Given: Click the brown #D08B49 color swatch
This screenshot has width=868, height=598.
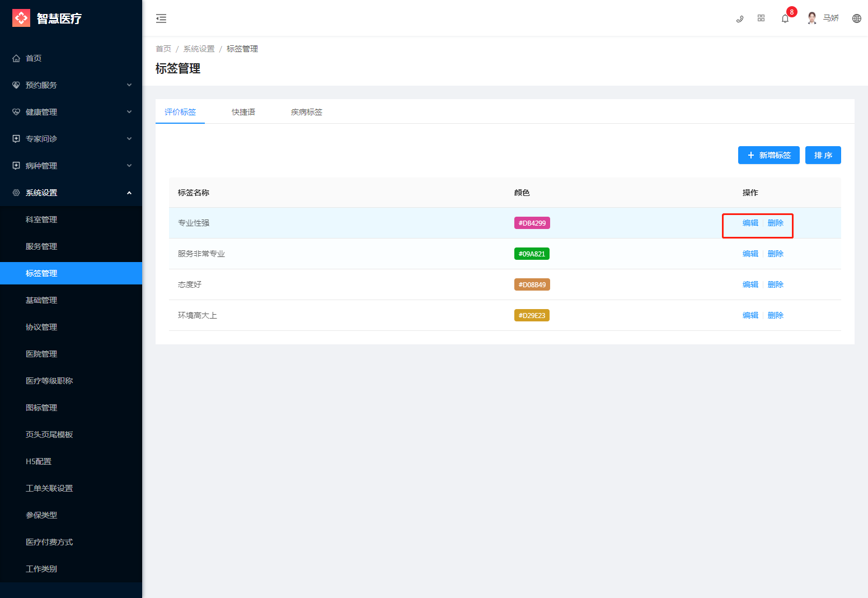Looking at the screenshot, I should 532,284.
